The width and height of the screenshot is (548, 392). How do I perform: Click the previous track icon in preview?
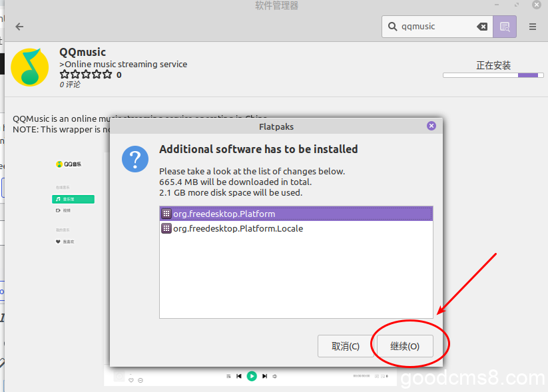pyautogui.click(x=239, y=376)
